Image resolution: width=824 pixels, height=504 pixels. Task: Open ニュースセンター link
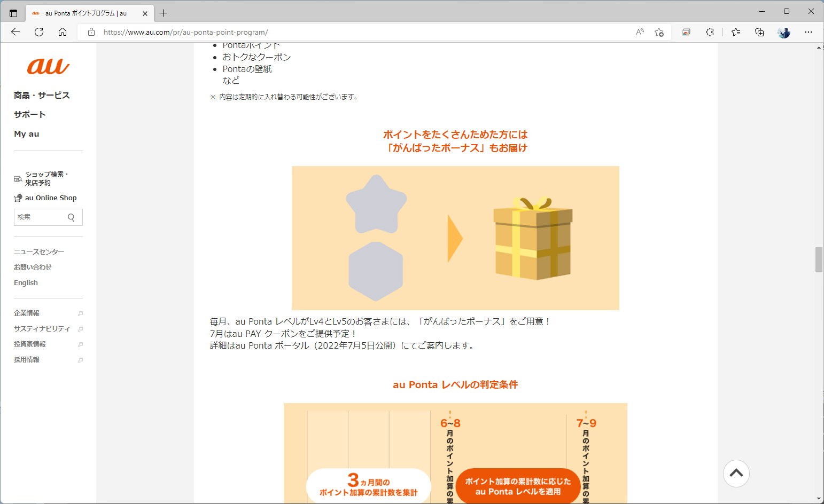[x=39, y=252]
